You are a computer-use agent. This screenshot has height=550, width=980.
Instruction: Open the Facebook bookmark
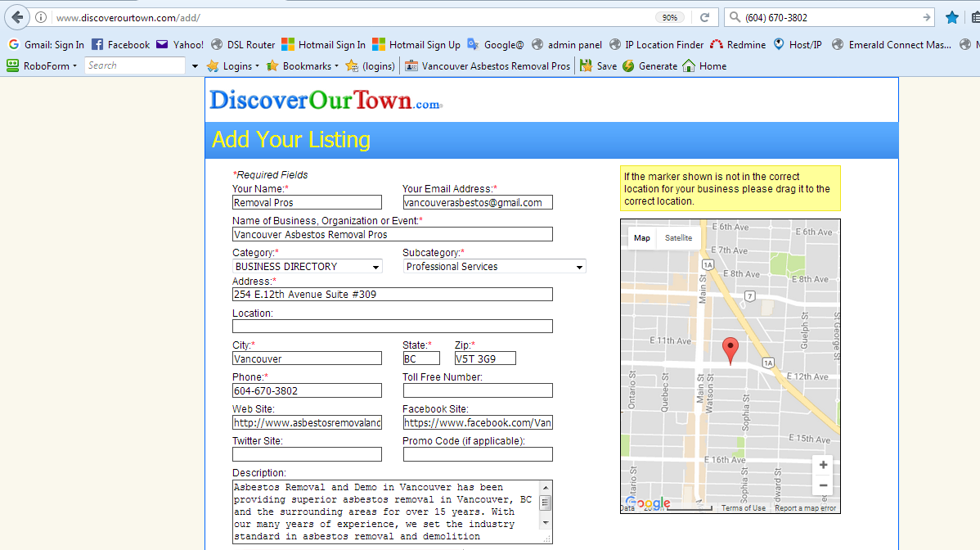(x=120, y=45)
